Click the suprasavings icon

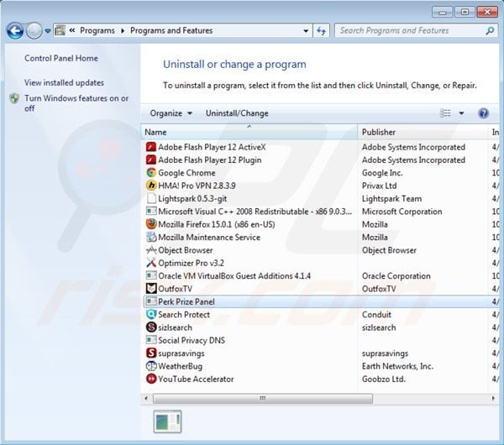tap(151, 353)
